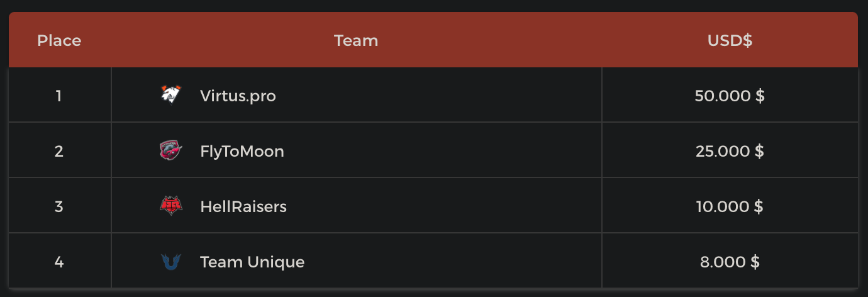Click the HellRaisers team logo

pos(170,206)
